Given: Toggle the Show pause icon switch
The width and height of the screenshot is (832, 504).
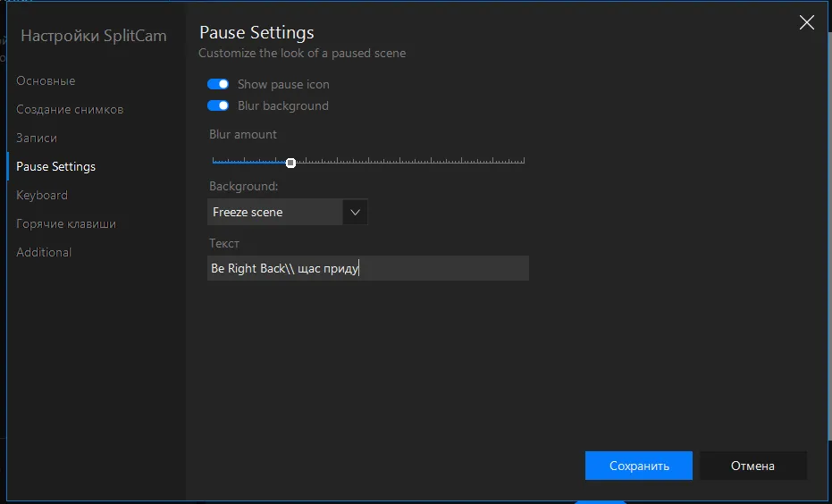Looking at the screenshot, I should 218,84.
